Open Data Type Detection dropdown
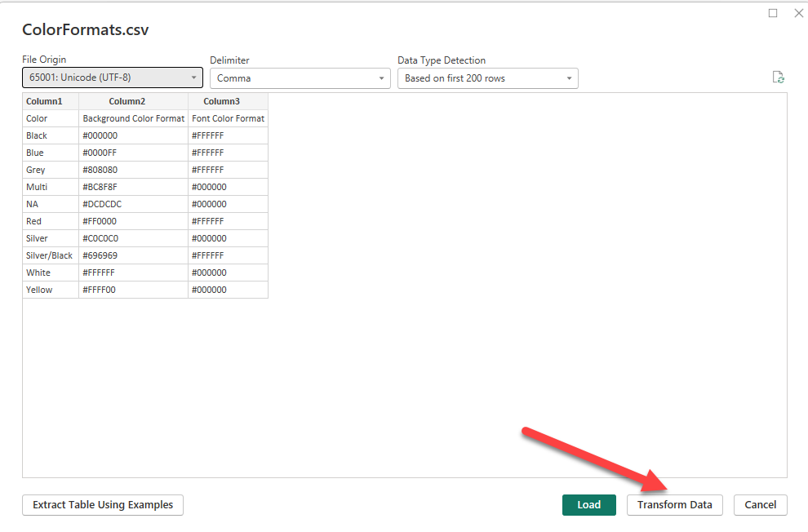Image resolution: width=808 pixels, height=532 pixels. pos(488,78)
